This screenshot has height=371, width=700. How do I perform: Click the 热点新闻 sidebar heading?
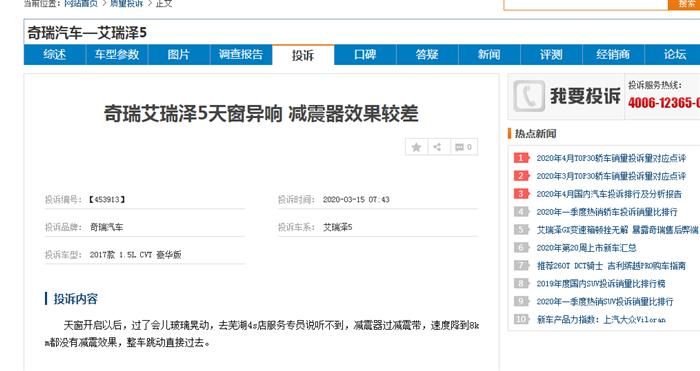point(535,133)
